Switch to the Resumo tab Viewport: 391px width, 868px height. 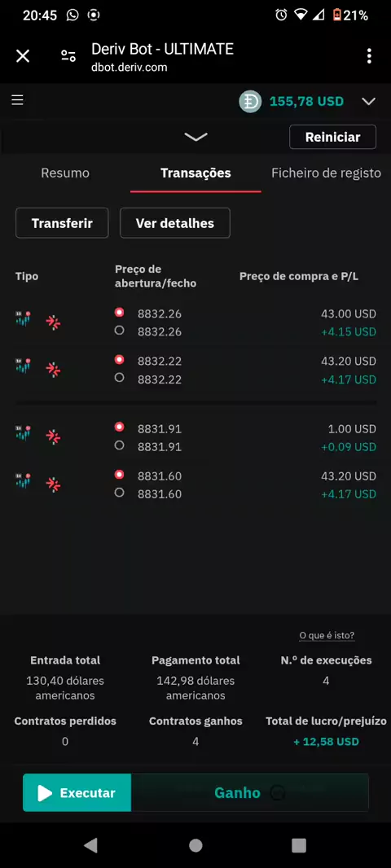(x=65, y=173)
